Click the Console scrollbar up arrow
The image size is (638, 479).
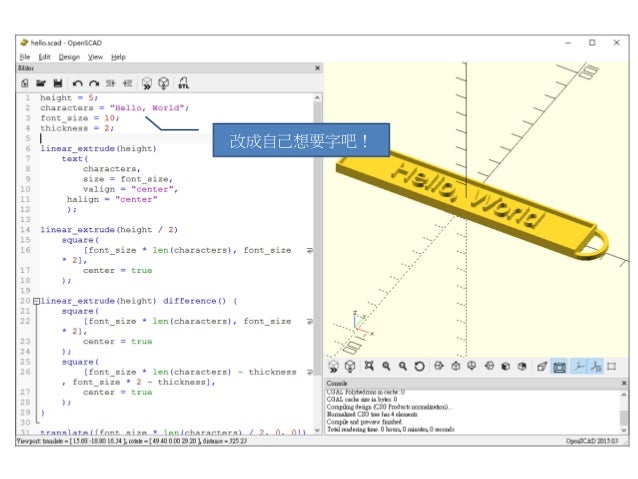(624, 394)
